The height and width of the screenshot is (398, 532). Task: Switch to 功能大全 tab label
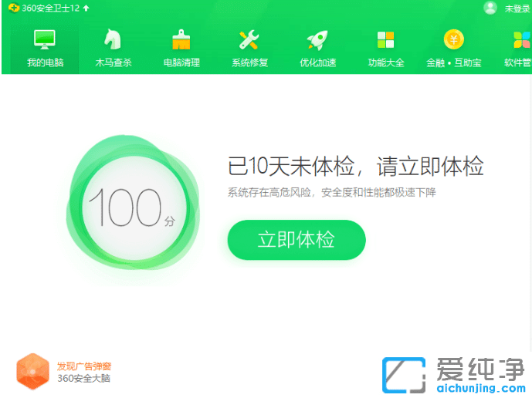point(386,62)
